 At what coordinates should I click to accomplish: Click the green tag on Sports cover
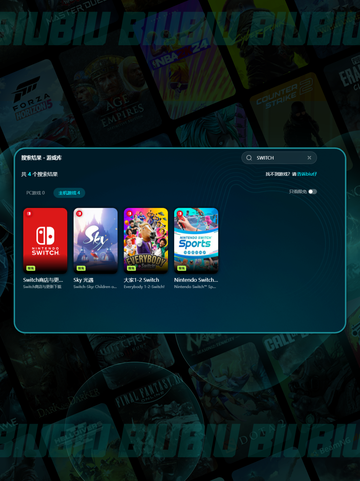[x=182, y=268]
